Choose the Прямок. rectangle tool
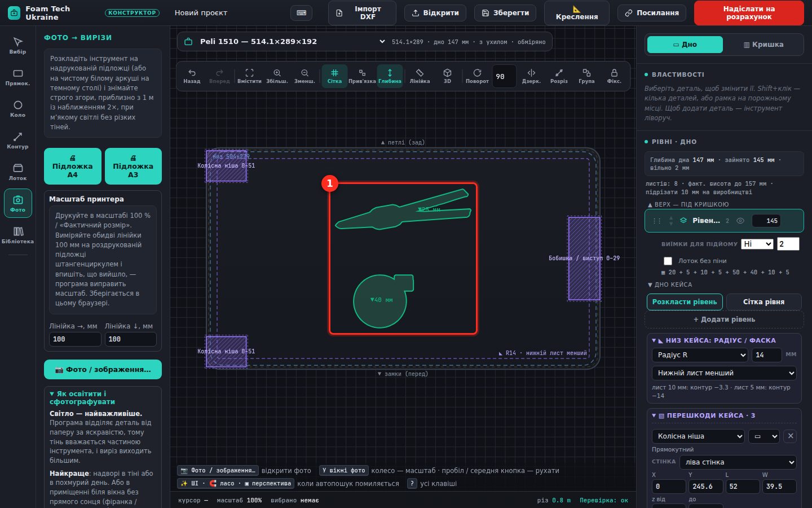 coord(17,77)
